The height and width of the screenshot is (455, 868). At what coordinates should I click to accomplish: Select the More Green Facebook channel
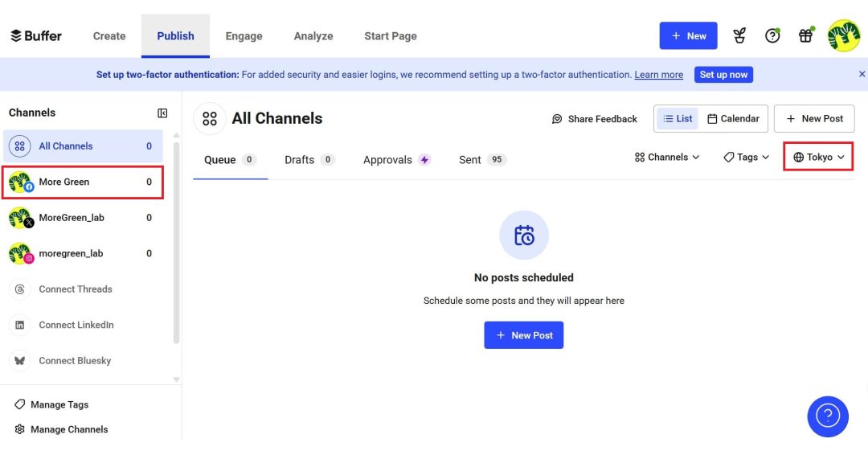click(x=83, y=182)
